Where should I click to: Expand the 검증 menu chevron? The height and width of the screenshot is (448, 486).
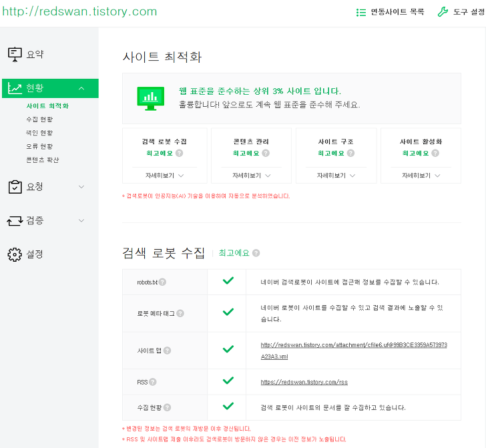pyautogui.click(x=81, y=221)
